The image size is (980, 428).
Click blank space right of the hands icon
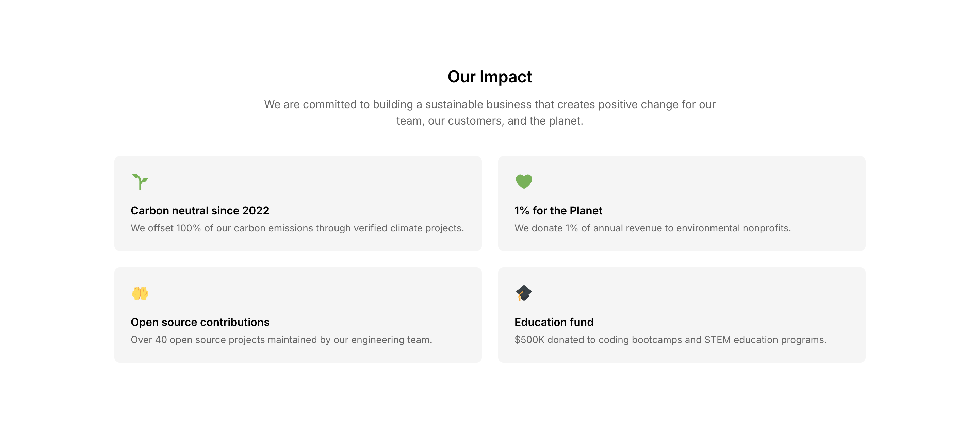point(304,293)
